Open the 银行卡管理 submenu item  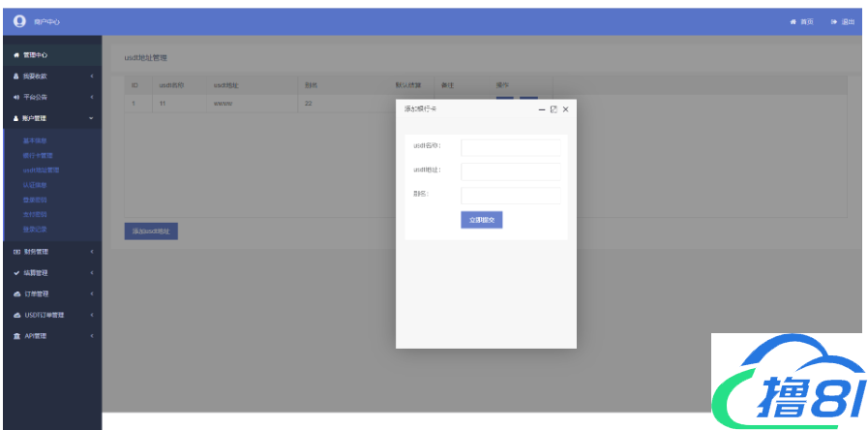39,155
